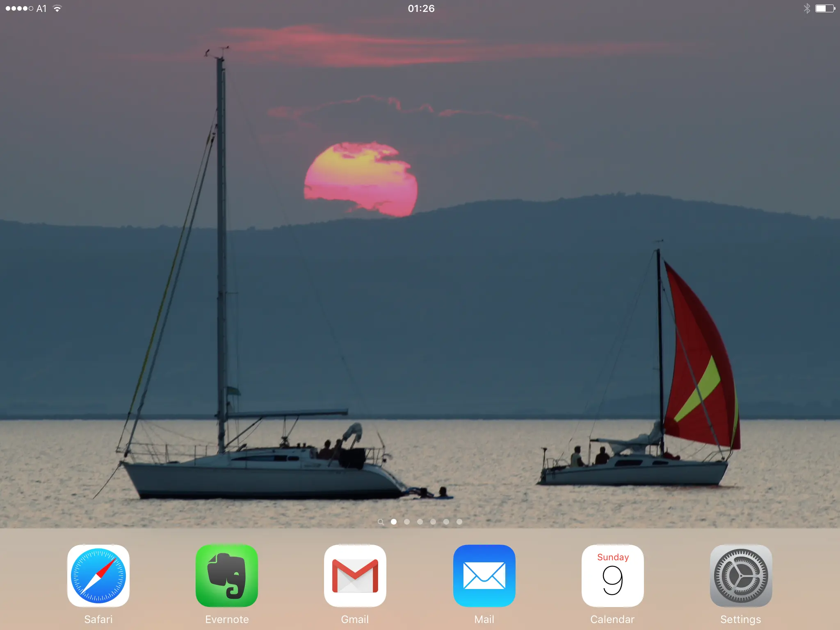840x630 pixels.
Task: Open the Settings gear icon
Action: pyautogui.click(x=741, y=575)
